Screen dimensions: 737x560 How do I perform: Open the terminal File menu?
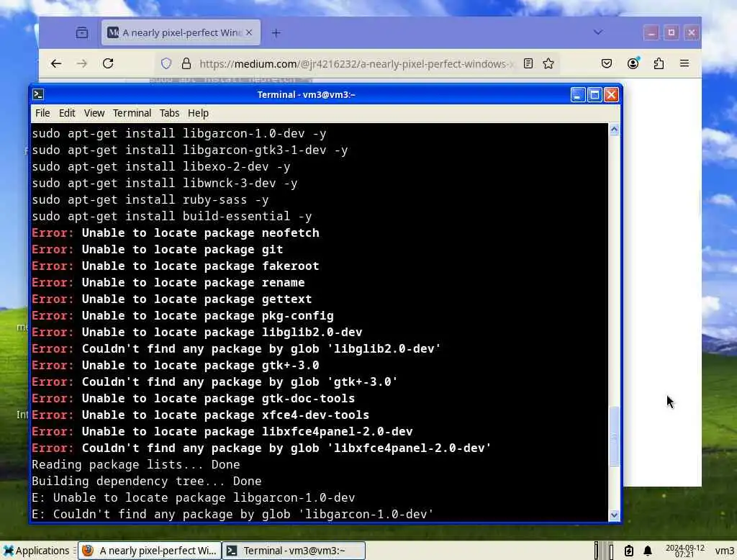42,113
